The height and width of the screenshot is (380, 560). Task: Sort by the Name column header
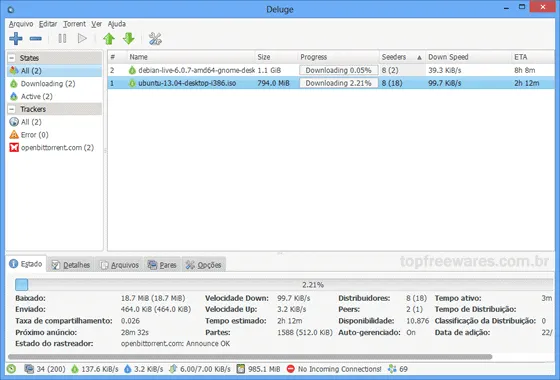click(x=191, y=57)
